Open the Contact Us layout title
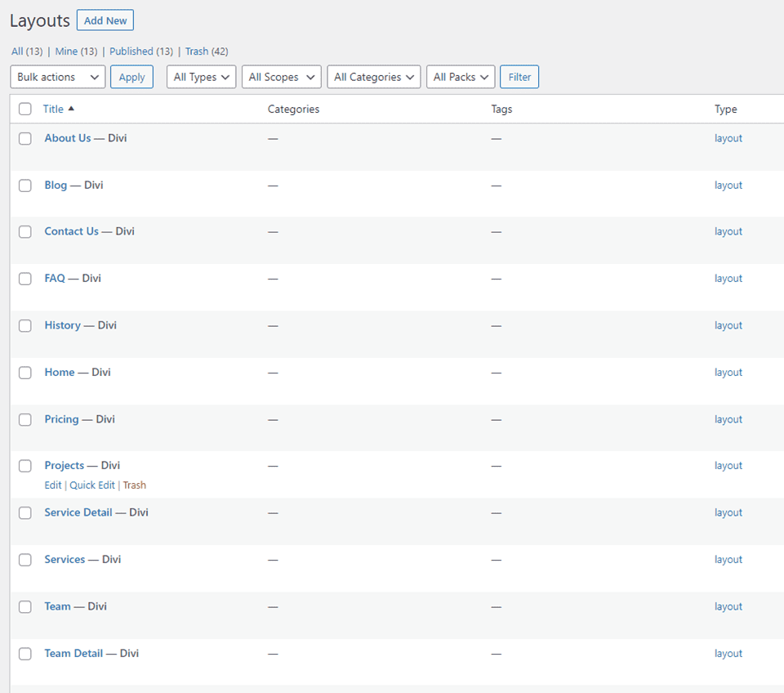Viewport: 784px width, 693px height. [71, 231]
